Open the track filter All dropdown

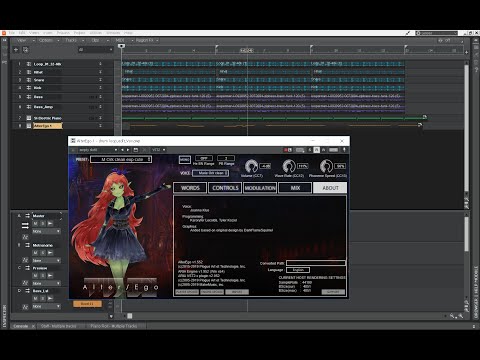coord(95,50)
